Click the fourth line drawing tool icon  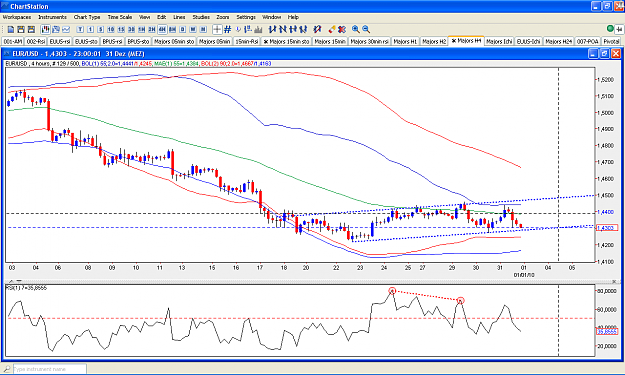pos(304,29)
